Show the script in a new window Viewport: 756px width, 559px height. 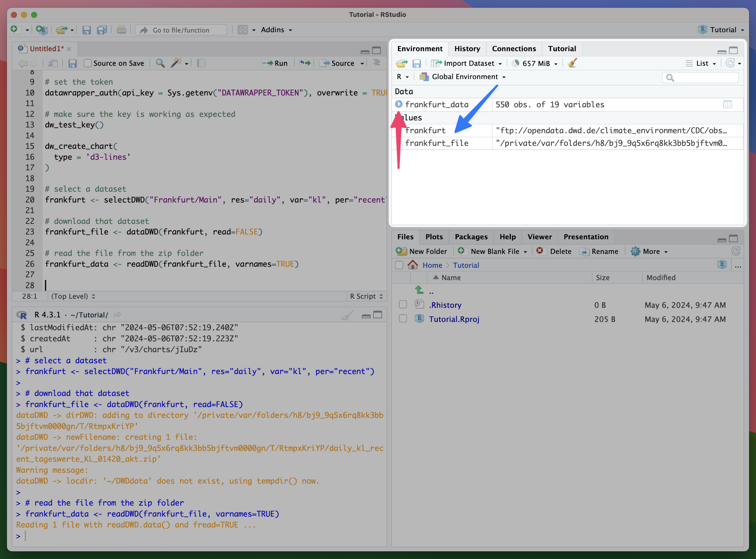pos(53,63)
